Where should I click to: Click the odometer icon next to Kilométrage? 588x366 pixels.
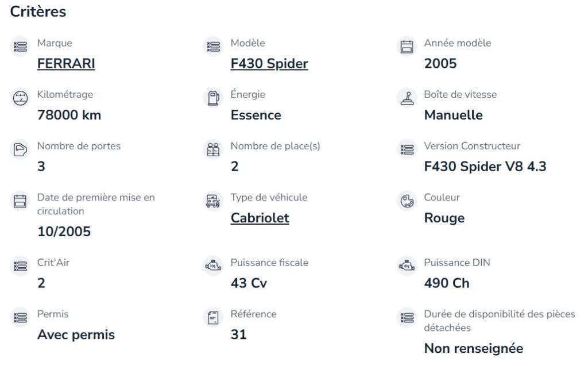point(20,98)
